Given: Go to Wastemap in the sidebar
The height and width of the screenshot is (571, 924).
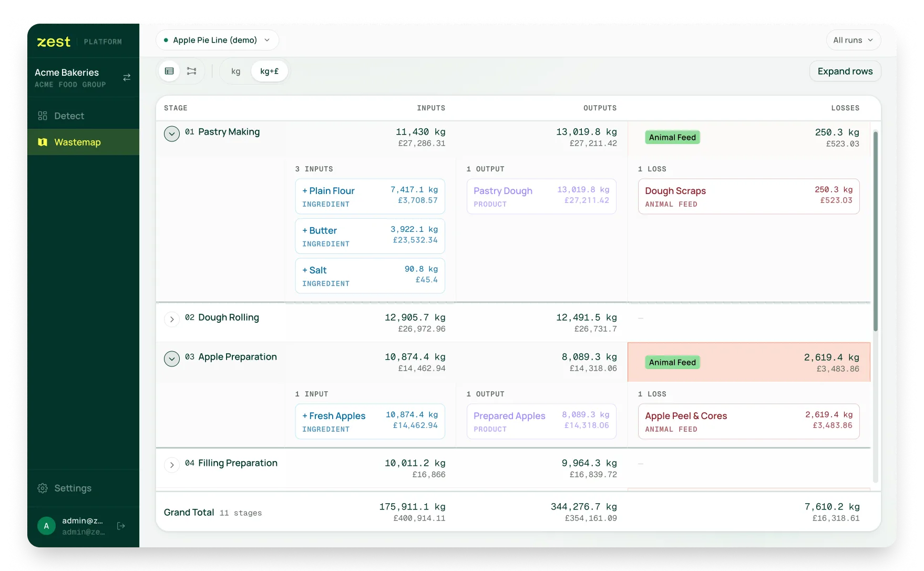Looking at the screenshot, I should (x=83, y=142).
